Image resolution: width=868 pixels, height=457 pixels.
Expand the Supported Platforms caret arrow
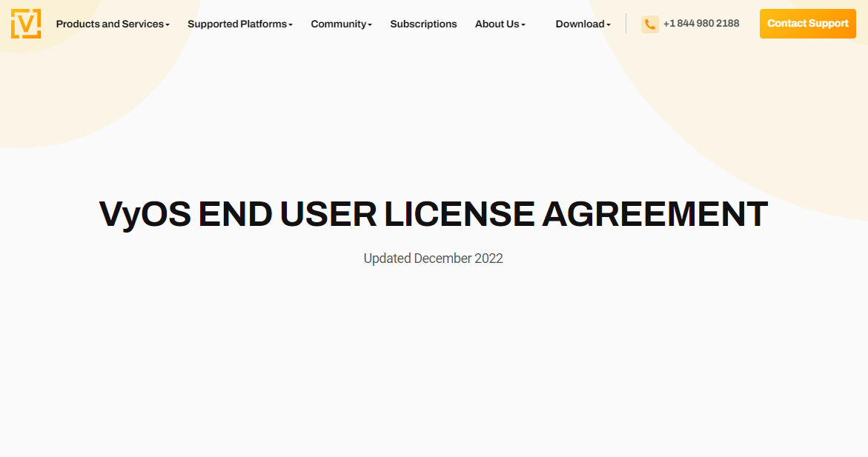click(x=291, y=25)
